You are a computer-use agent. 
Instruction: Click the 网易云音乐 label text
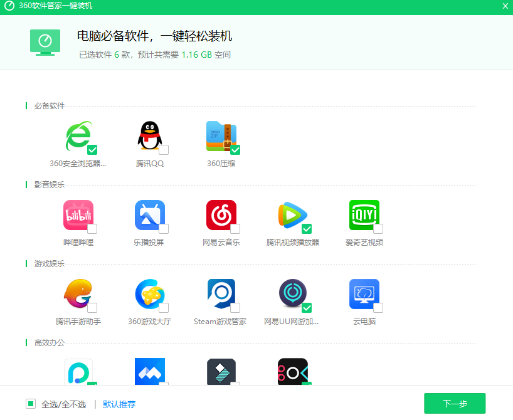[221, 243]
